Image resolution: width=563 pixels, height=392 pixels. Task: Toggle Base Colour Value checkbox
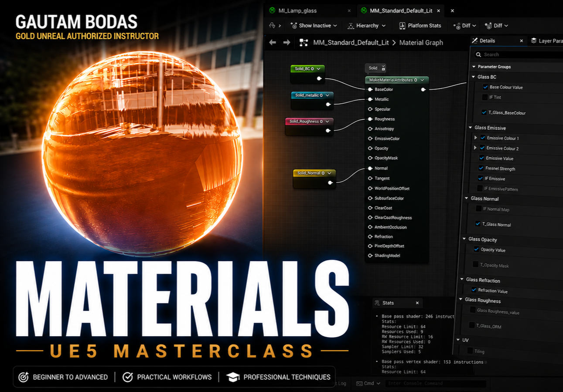pos(485,87)
